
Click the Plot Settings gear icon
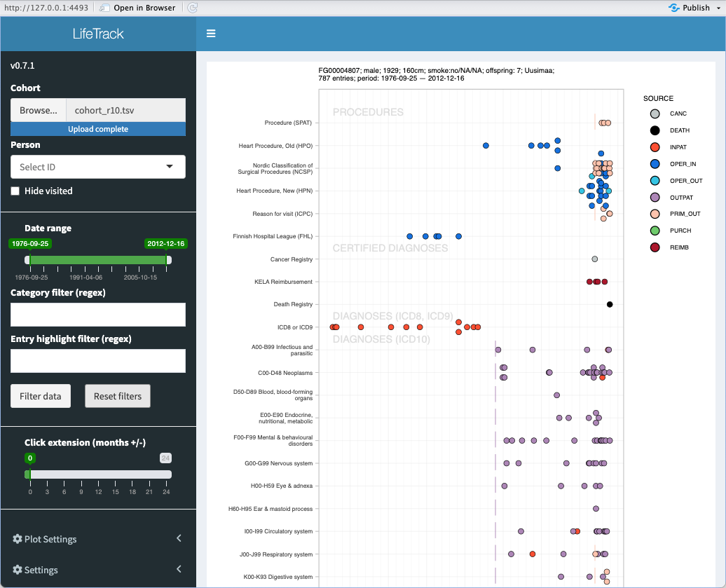click(x=18, y=539)
